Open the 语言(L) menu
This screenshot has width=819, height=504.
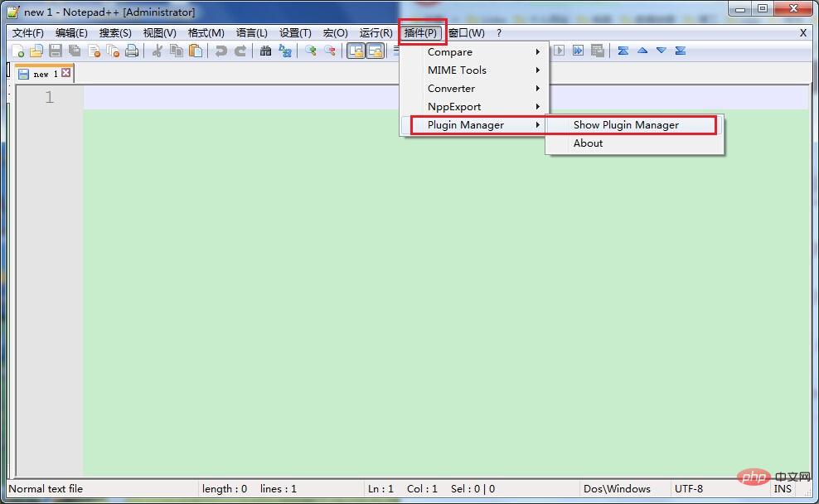click(x=253, y=32)
